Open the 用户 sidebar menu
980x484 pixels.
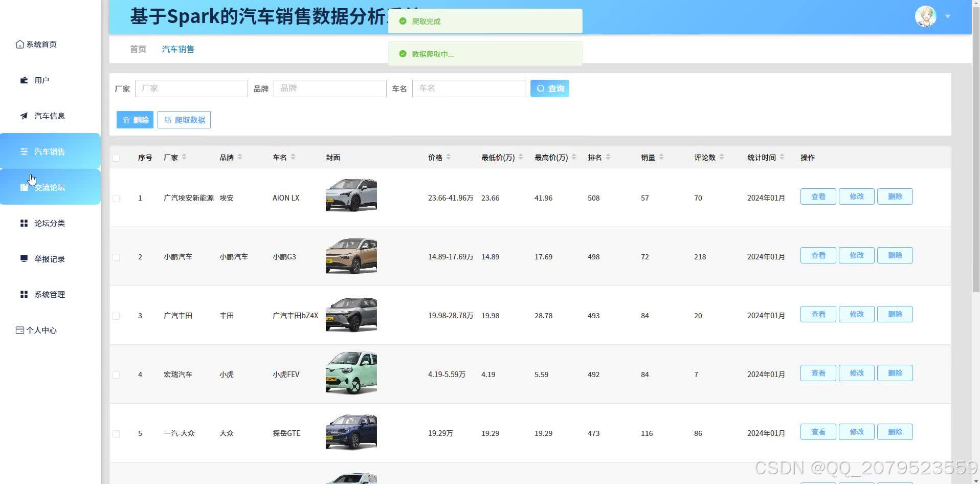click(x=50, y=80)
